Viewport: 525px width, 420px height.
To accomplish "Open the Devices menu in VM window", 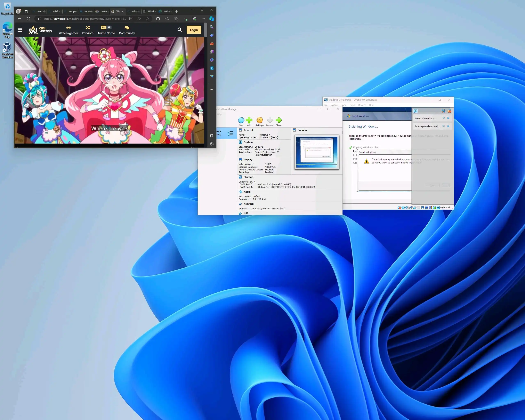I will tap(362, 105).
